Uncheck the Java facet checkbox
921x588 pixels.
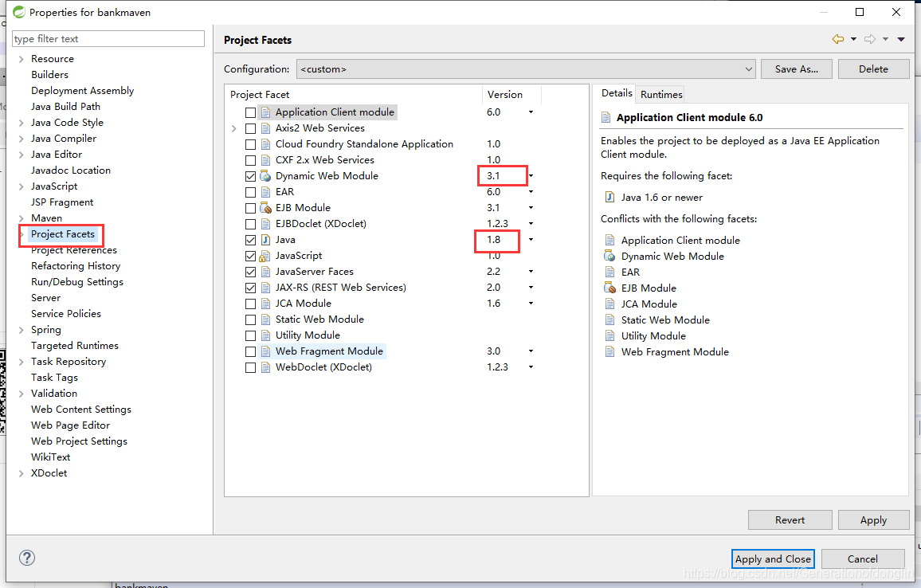click(x=251, y=240)
